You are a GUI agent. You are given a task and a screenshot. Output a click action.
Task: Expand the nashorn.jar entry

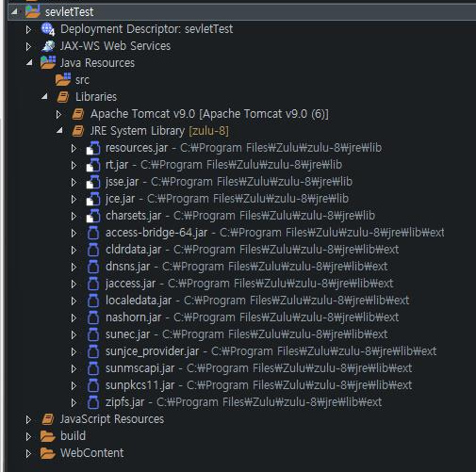click(x=74, y=317)
